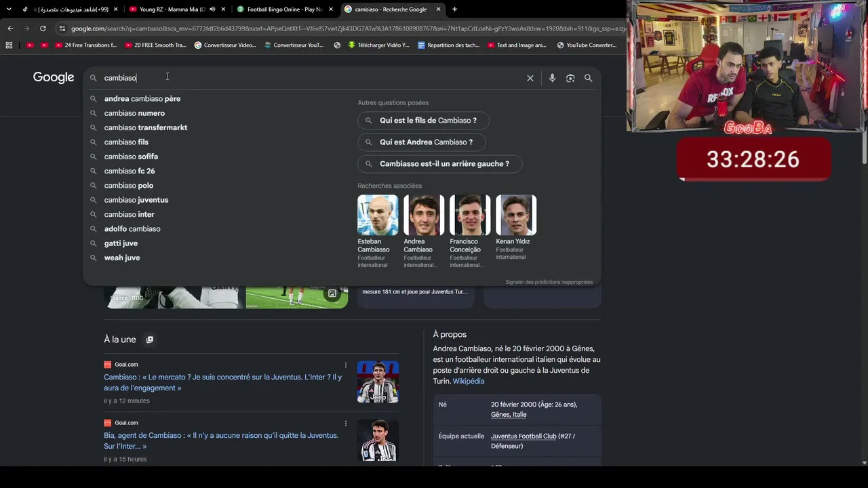
Task: Select the cambiaso - Recherche Google tab
Action: [x=391, y=9]
